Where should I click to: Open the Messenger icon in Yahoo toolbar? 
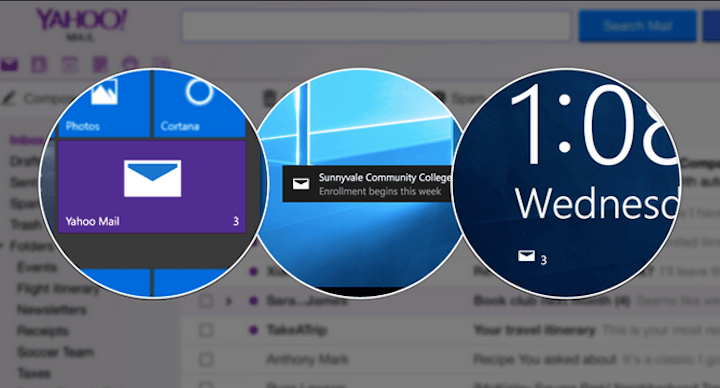tap(130, 64)
